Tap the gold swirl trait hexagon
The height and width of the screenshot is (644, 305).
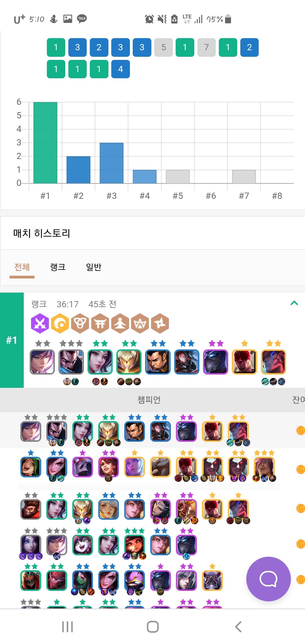click(x=60, y=323)
